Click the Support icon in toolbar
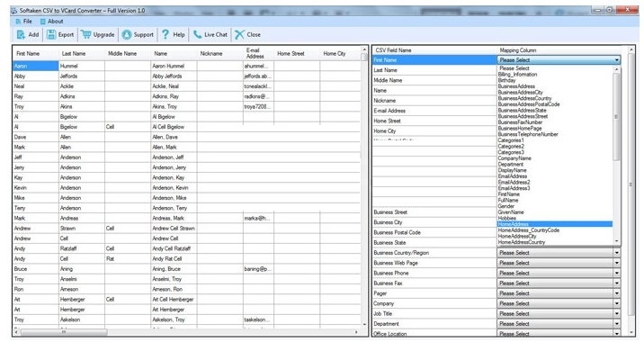 [x=127, y=34]
